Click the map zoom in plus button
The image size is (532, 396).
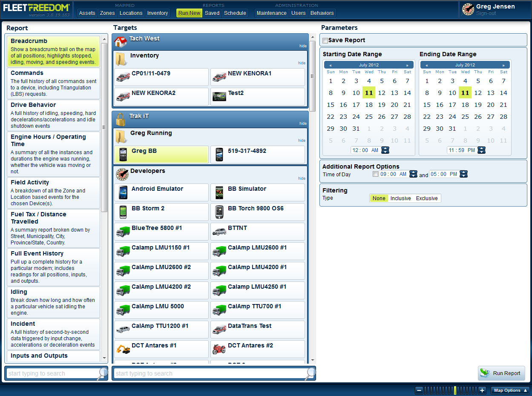[482, 390]
